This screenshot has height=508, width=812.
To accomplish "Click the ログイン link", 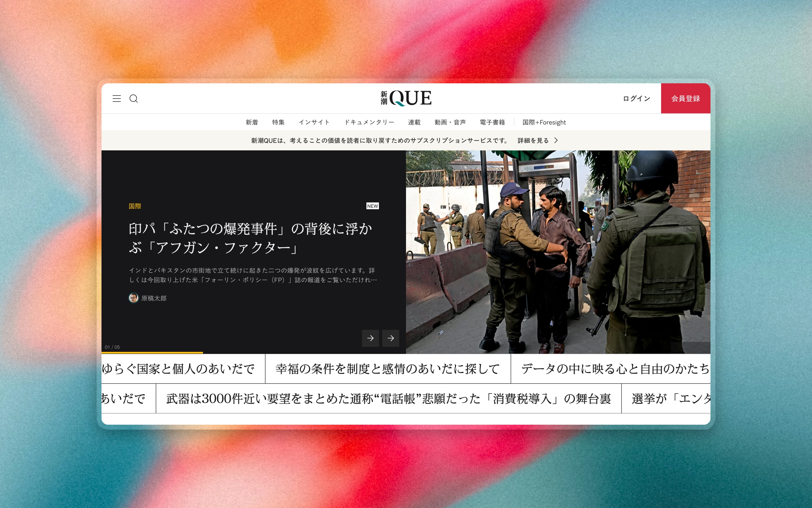I will [636, 99].
